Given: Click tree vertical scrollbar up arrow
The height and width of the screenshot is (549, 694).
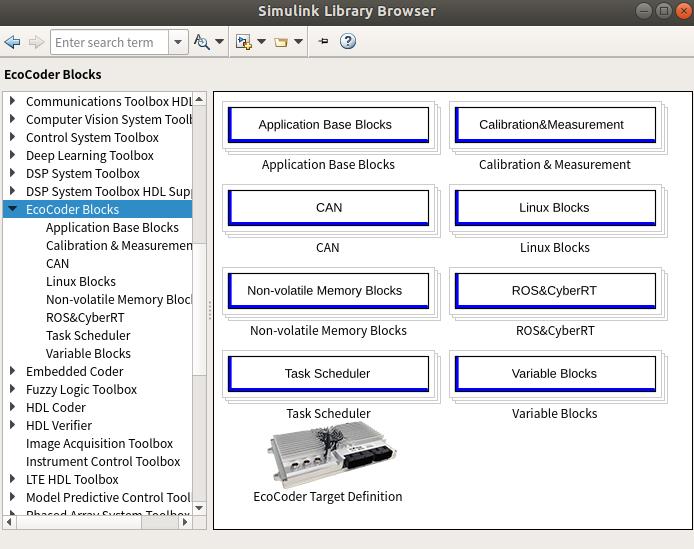Looking at the screenshot, I should pos(200,99).
